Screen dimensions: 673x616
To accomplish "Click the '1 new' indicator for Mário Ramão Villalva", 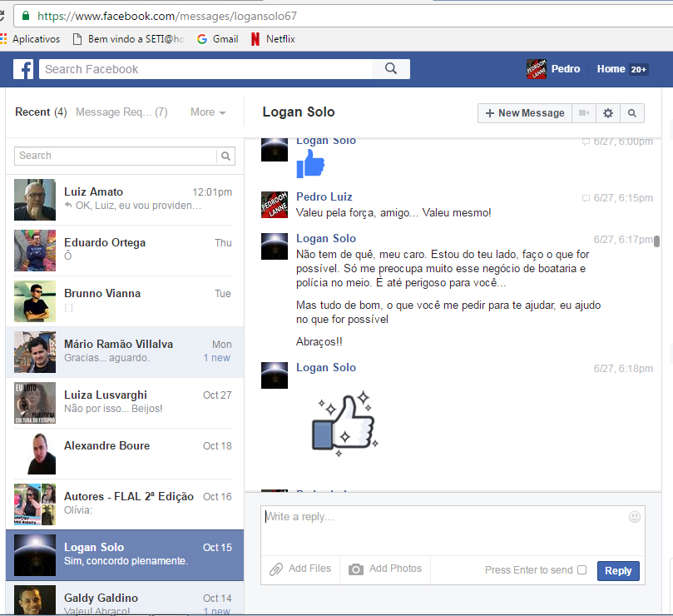I will pos(217,358).
